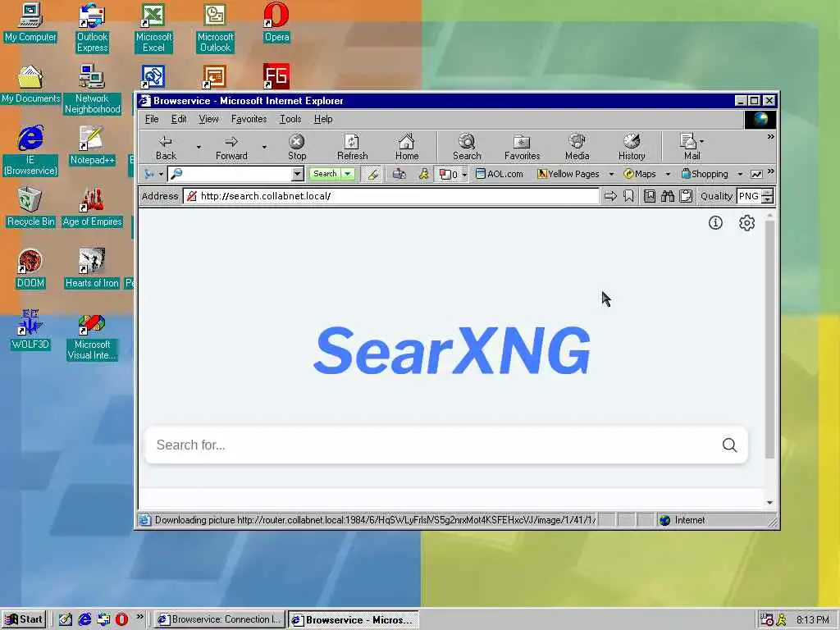Click the page vertical scrollbar thumb

(x=769, y=339)
